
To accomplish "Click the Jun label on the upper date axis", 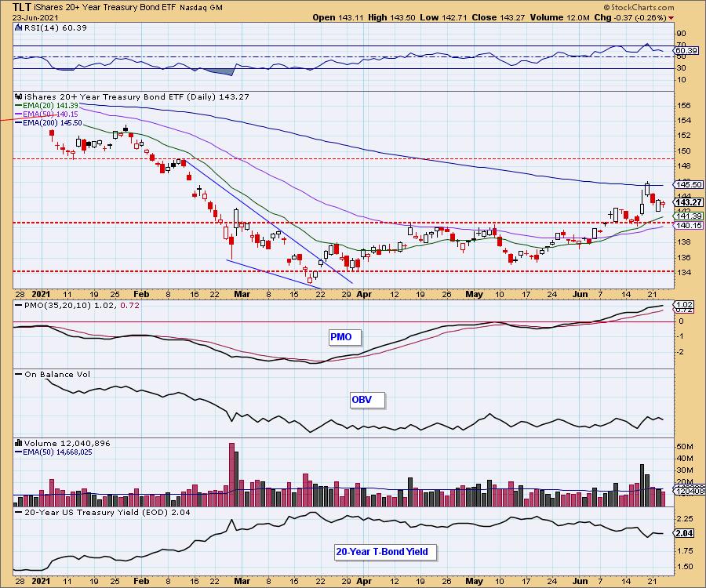I will [580, 294].
